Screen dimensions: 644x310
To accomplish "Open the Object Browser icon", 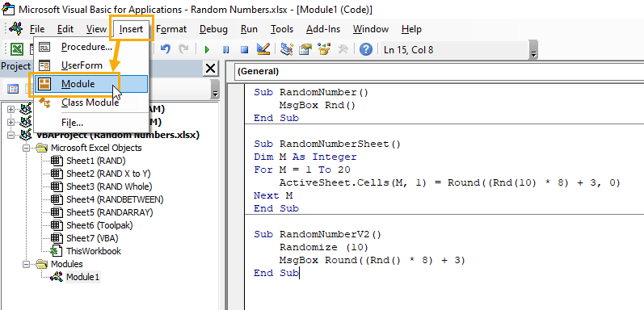I will coord(324,49).
